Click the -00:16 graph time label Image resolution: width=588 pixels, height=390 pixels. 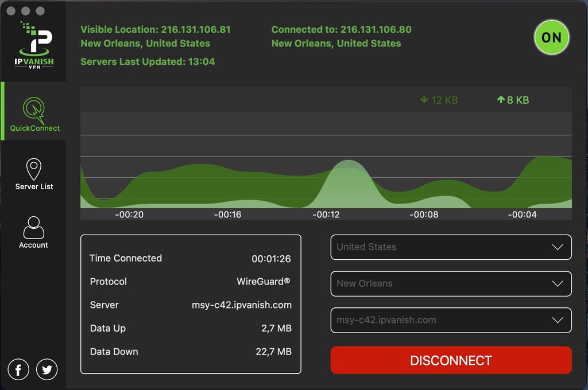[227, 214]
